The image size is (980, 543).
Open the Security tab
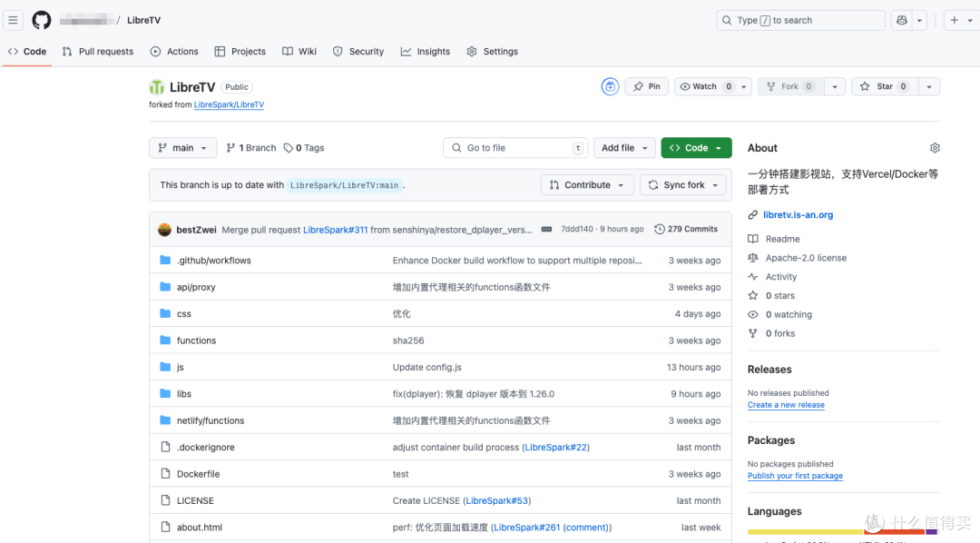pyautogui.click(x=358, y=51)
